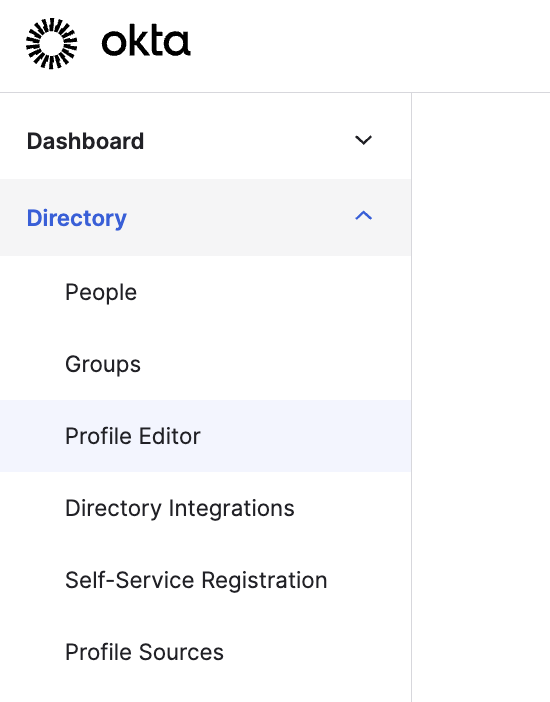
Task: Open the People page
Action: 101,293
